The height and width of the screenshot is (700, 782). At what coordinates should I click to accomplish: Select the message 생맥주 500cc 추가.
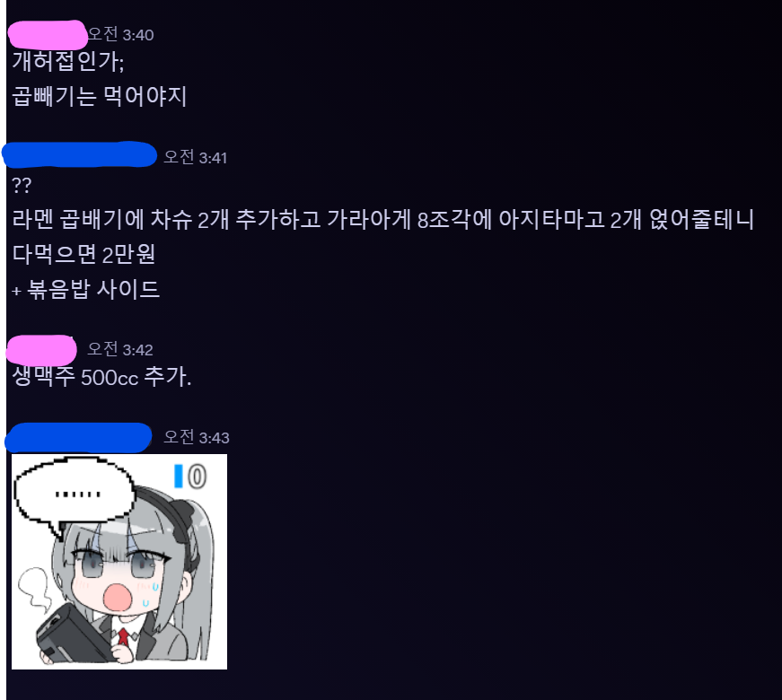tap(101, 376)
